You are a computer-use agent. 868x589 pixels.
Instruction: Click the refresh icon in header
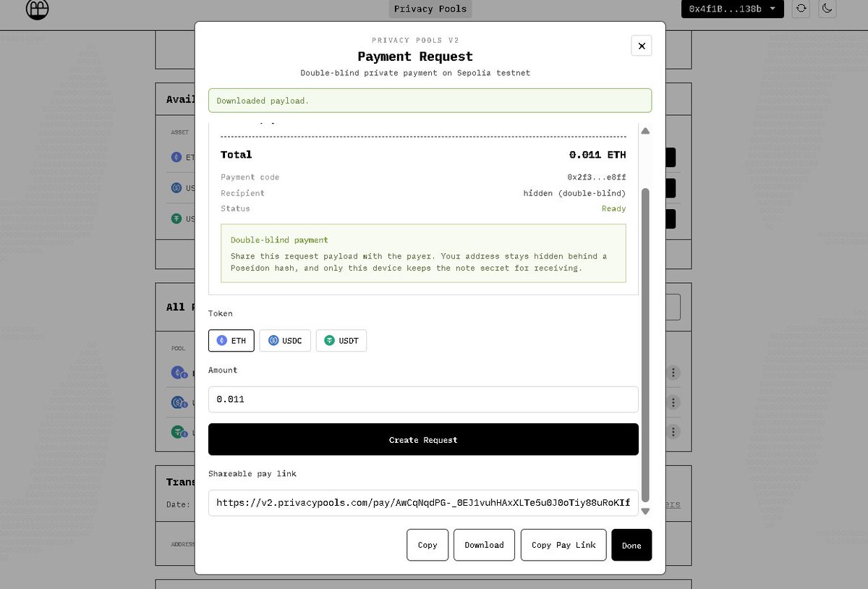801,9
